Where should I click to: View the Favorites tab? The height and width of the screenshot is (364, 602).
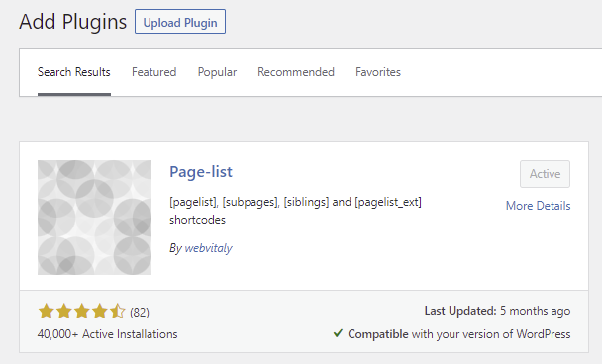[378, 72]
